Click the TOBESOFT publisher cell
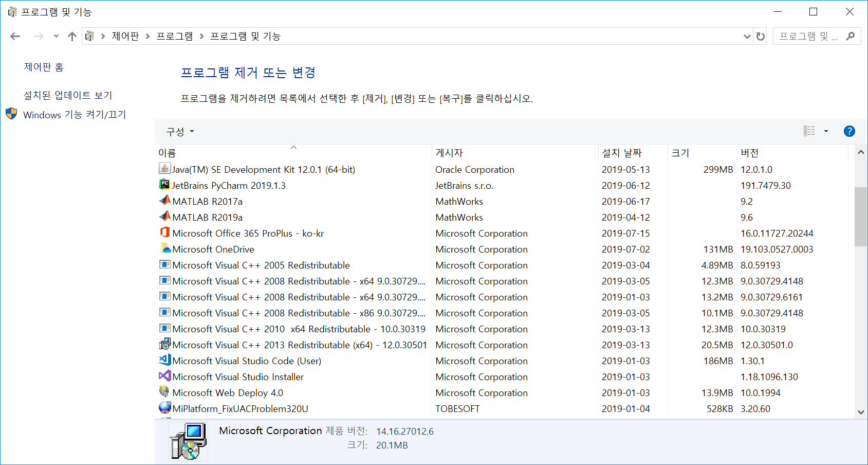This screenshot has width=868, height=465. (457, 408)
